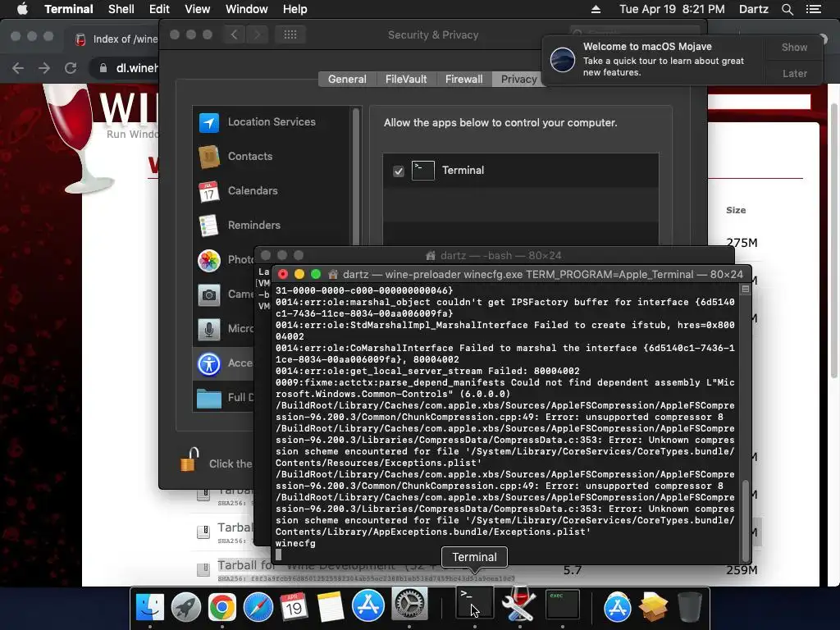This screenshot has height=630, width=840.
Task: Select the 'Index of /wine' Chrome tab
Action: click(x=116, y=39)
